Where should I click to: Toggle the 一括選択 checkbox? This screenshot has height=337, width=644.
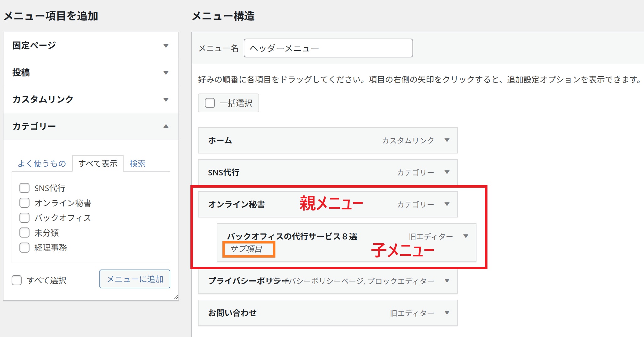pyautogui.click(x=210, y=103)
